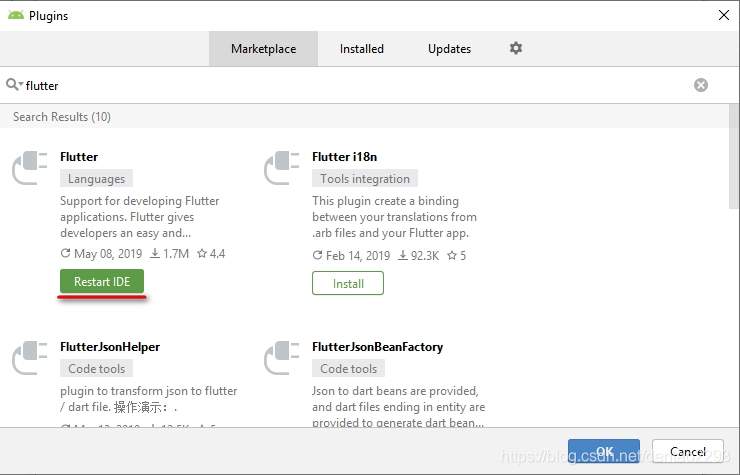Click the Flutter plugin icon
Screen dimensions: 740x475
pos(30,168)
